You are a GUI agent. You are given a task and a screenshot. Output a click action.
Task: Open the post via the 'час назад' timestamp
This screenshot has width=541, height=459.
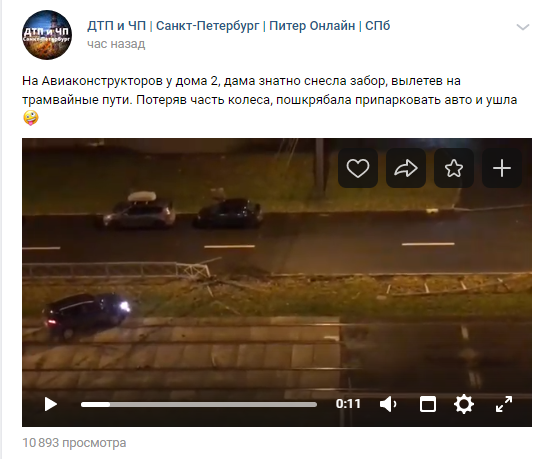coord(116,44)
